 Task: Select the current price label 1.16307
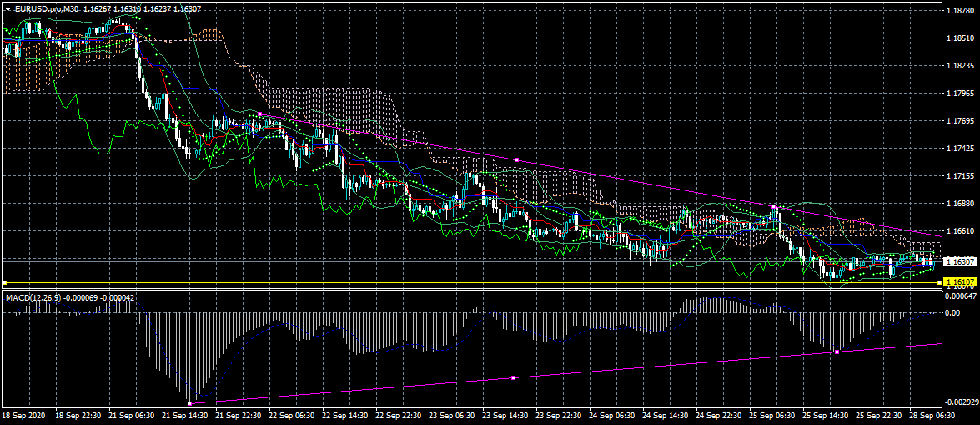coord(959,261)
